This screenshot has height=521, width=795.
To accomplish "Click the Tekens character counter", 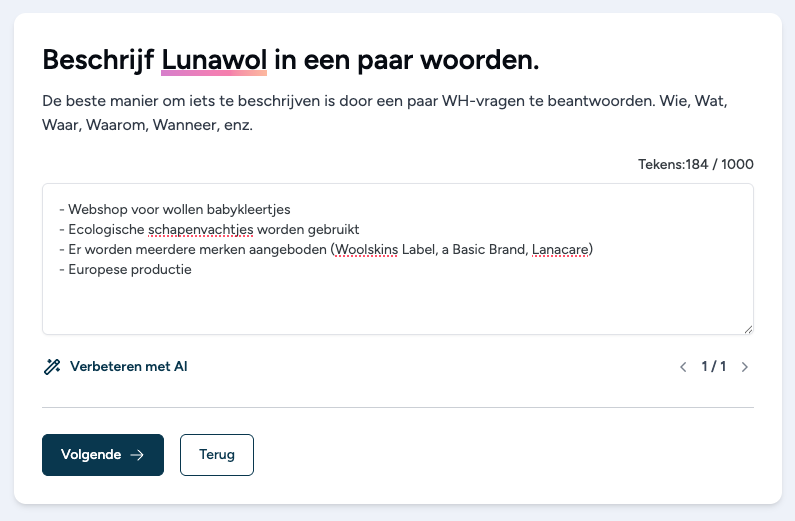I will (x=696, y=164).
